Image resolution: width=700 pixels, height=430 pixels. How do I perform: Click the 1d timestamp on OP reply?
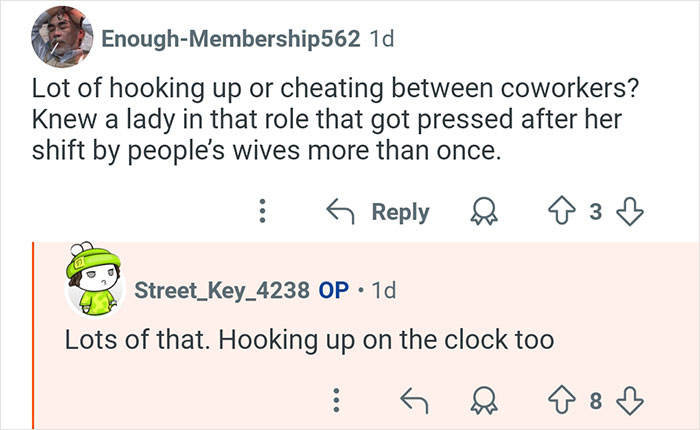tap(383, 290)
